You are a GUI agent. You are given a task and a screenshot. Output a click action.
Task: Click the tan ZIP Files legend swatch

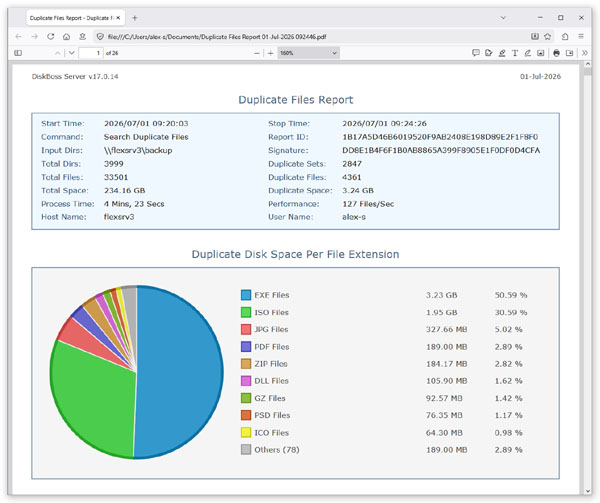coord(246,364)
